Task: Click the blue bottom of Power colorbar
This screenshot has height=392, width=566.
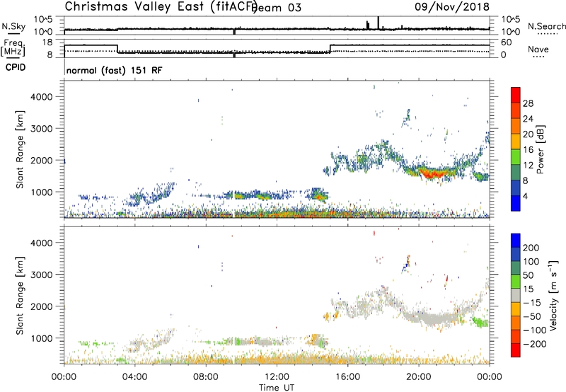Action: (x=516, y=203)
